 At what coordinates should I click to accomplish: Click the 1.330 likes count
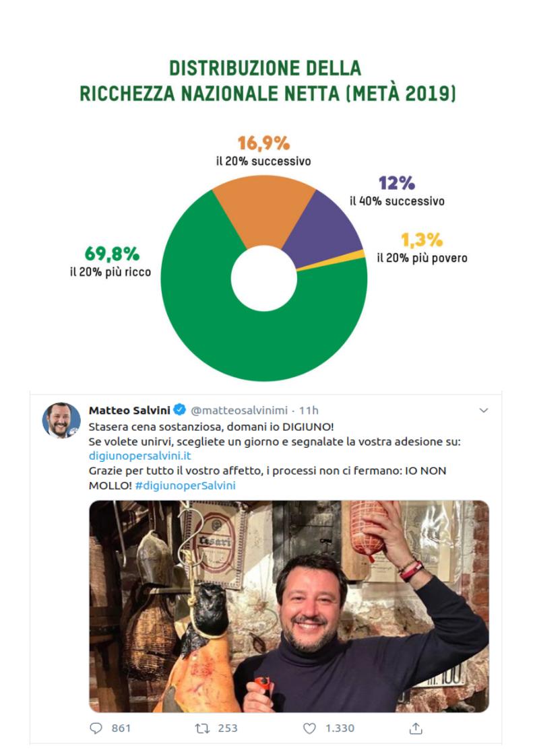[340, 728]
